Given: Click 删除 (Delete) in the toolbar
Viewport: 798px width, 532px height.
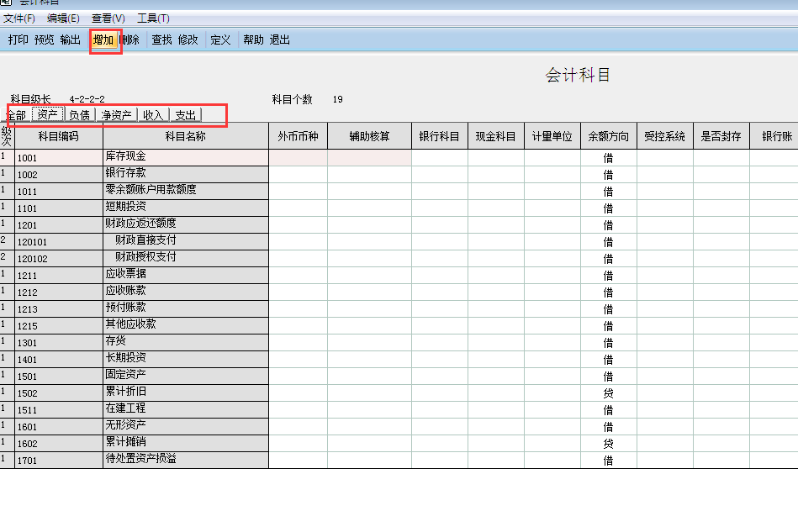Looking at the screenshot, I should point(130,40).
